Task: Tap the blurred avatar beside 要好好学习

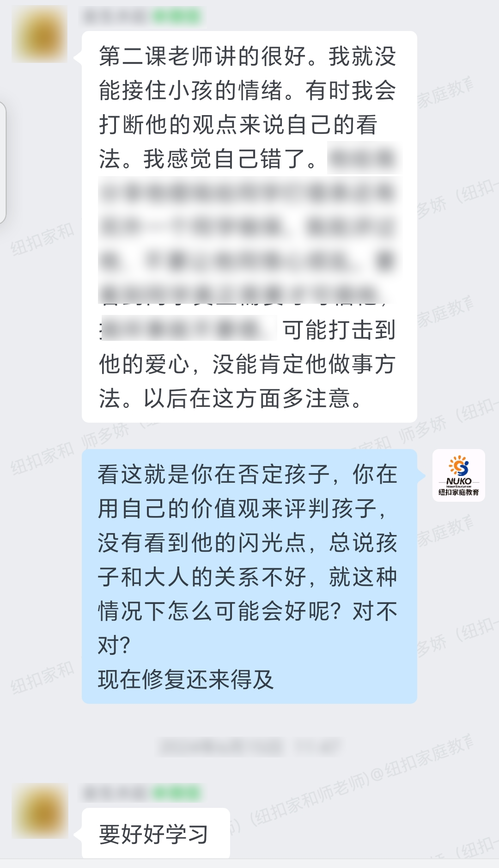Action: [40, 811]
